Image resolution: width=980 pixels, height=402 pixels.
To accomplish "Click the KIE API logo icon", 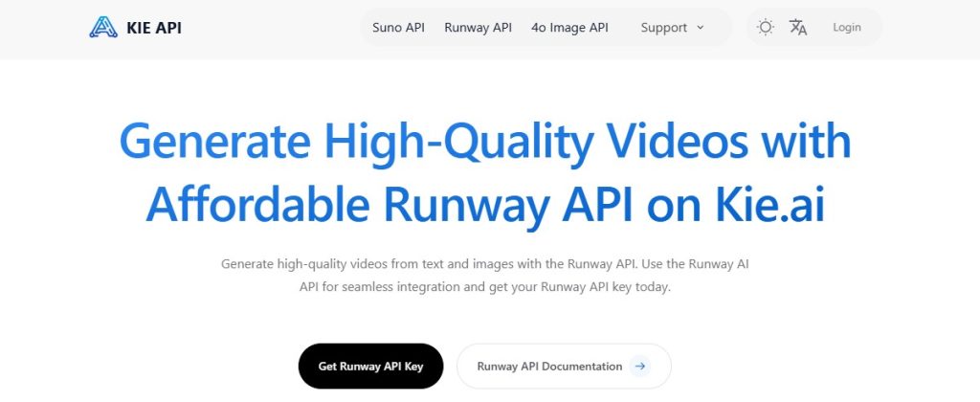I will 103,28.
